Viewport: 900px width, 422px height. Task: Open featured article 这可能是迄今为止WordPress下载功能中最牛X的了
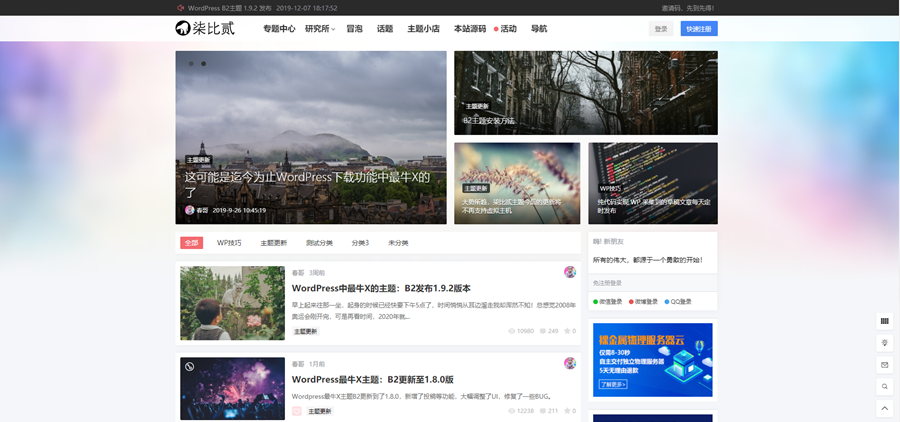point(308,184)
